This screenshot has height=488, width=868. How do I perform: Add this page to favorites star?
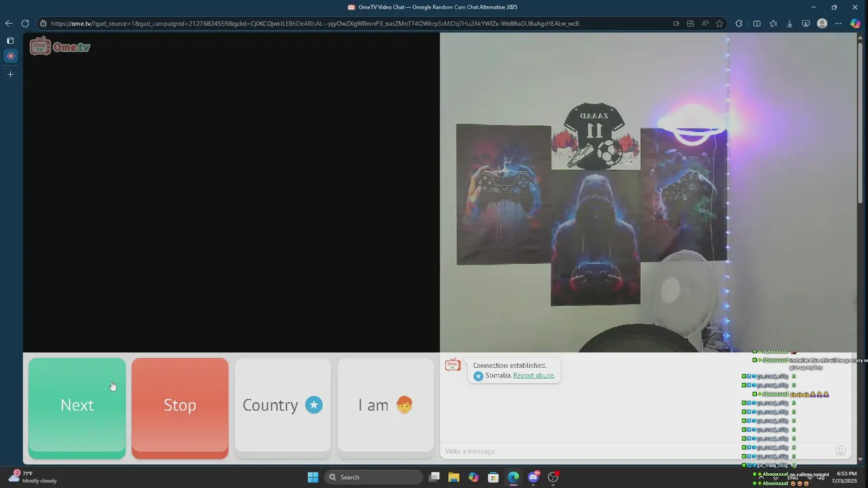click(719, 24)
